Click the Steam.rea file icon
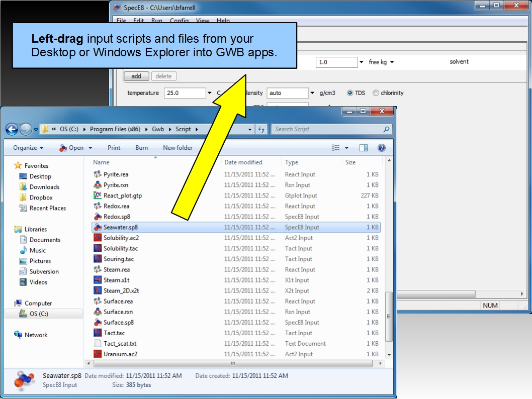Screen dimensions: 532x399 click(x=98, y=269)
